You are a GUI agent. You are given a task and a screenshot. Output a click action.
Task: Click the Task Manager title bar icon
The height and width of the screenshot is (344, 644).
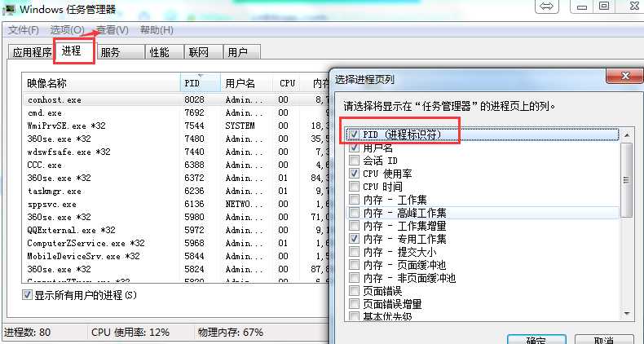[x=8, y=9]
